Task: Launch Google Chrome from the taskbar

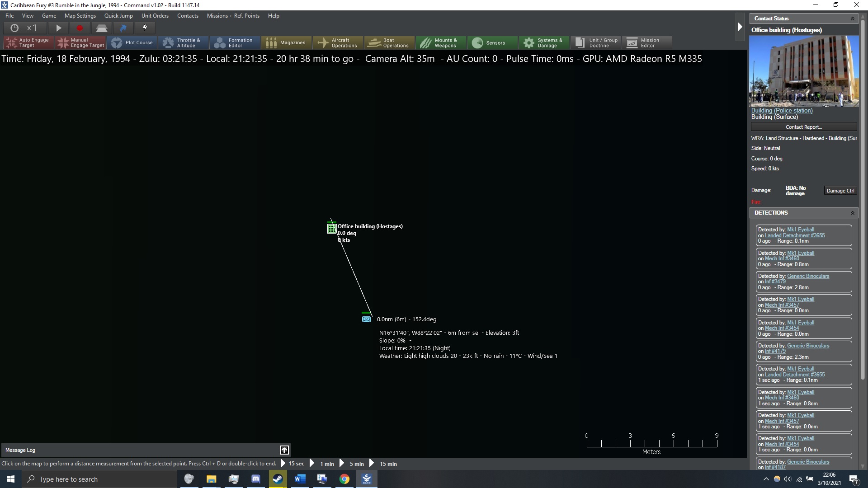Action: point(344,479)
